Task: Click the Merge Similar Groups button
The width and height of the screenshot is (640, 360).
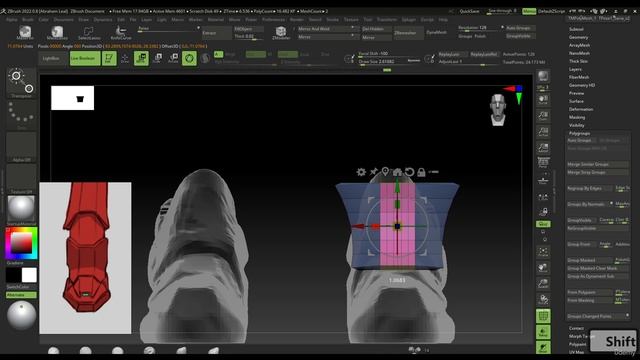Action: 598,164
